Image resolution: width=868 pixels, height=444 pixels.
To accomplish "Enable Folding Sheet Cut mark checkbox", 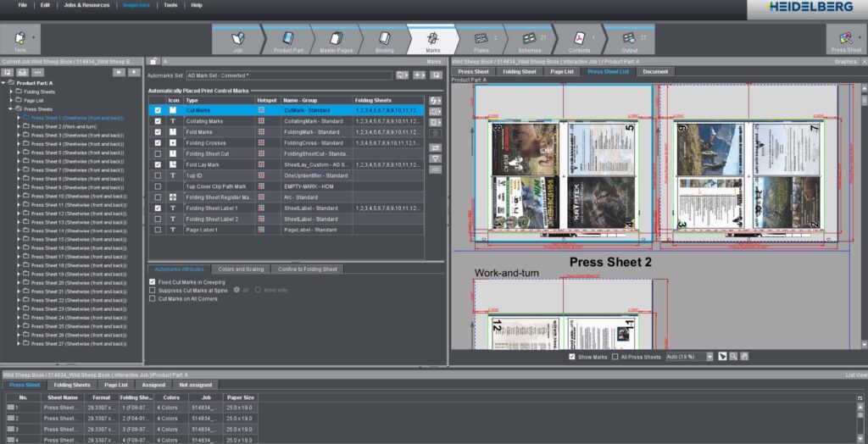I will (x=157, y=153).
